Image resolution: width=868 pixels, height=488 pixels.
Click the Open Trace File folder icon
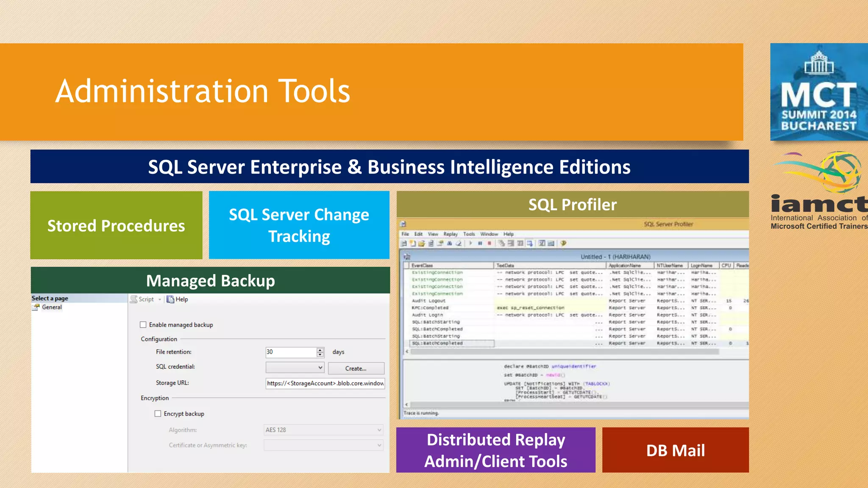[421, 243]
